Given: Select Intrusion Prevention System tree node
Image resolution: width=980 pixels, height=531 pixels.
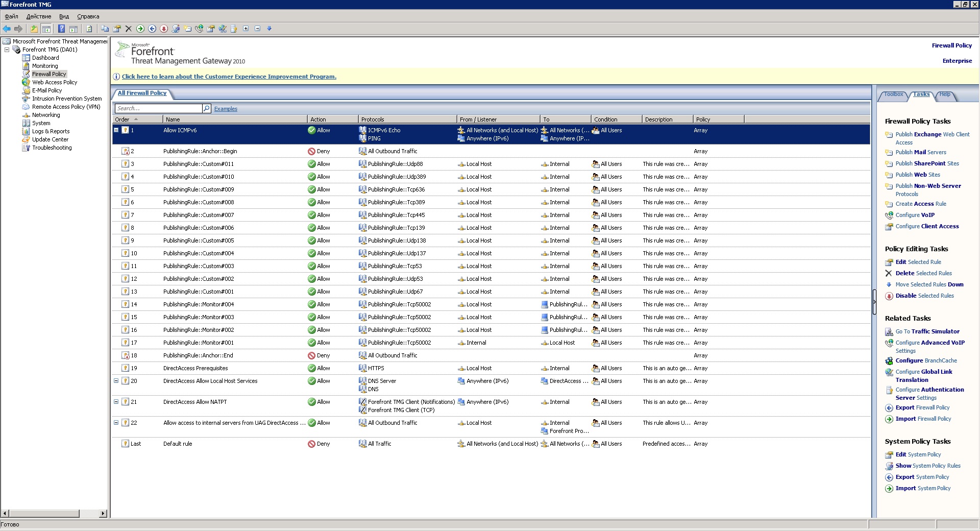Looking at the screenshot, I should coord(67,99).
